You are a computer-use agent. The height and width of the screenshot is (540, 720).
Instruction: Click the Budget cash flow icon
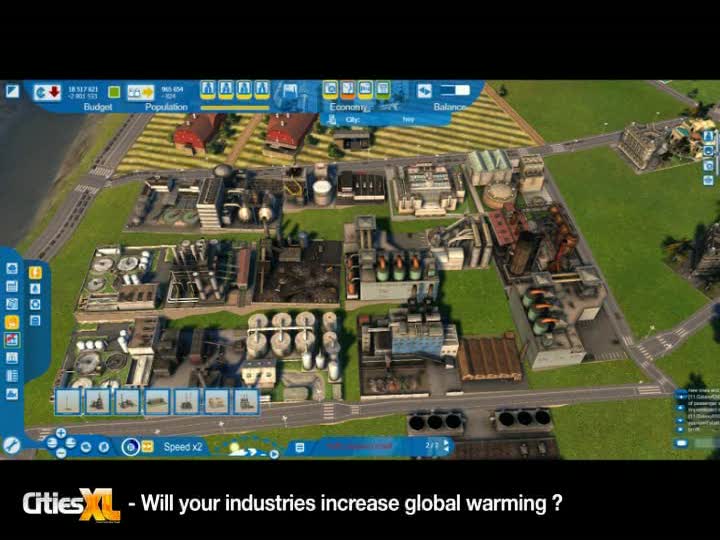pos(47,92)
